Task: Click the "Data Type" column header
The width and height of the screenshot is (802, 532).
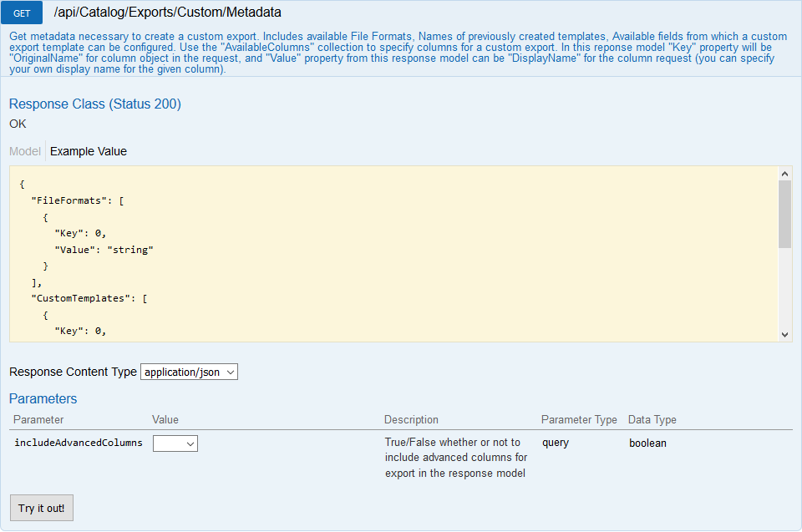Action: [x=652, y=419]
